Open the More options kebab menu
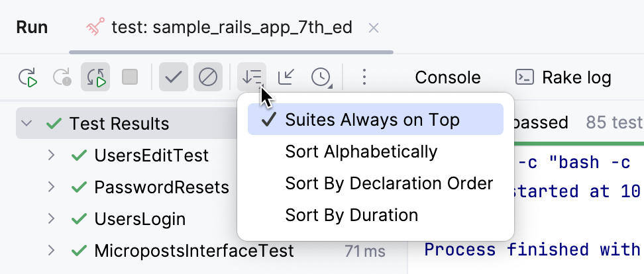Image resolution: width=644 pixels, height=274 pixels. point(364,77)
